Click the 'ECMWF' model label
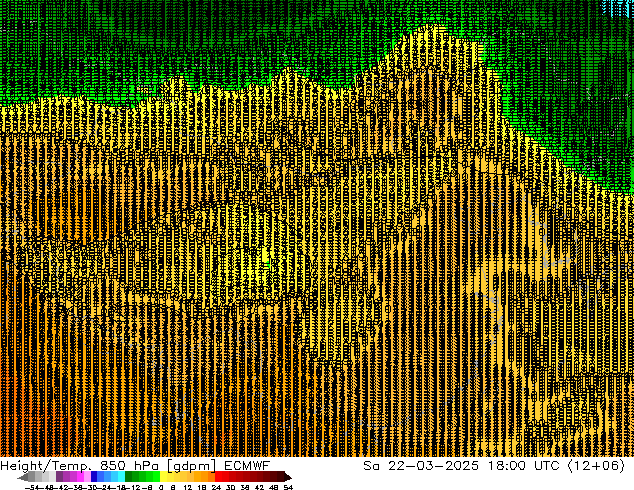The image size is (634, 490). point(247,466)
